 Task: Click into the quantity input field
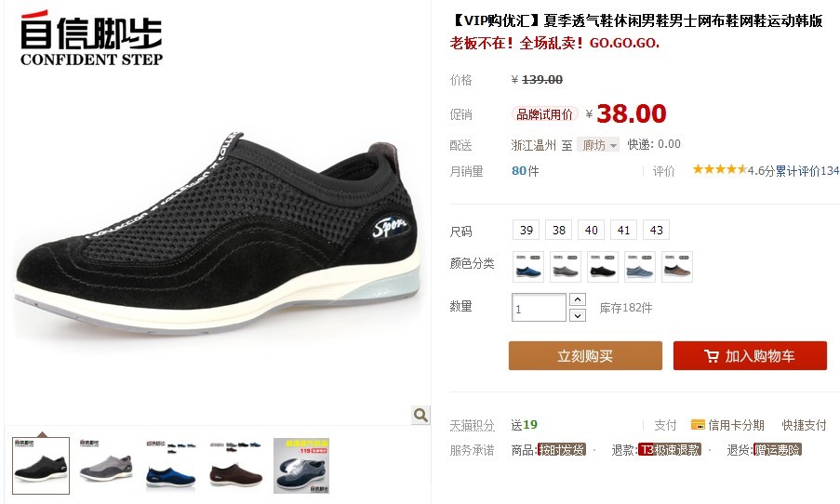(539, 308)
